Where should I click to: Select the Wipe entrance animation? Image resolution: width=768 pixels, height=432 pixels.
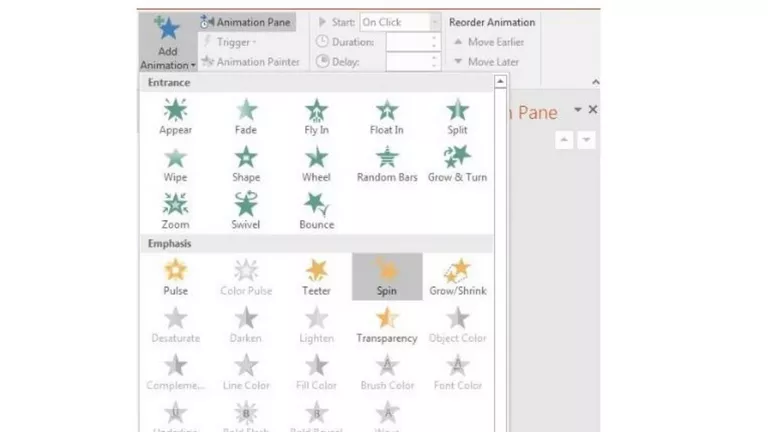[x=175, y=164]
